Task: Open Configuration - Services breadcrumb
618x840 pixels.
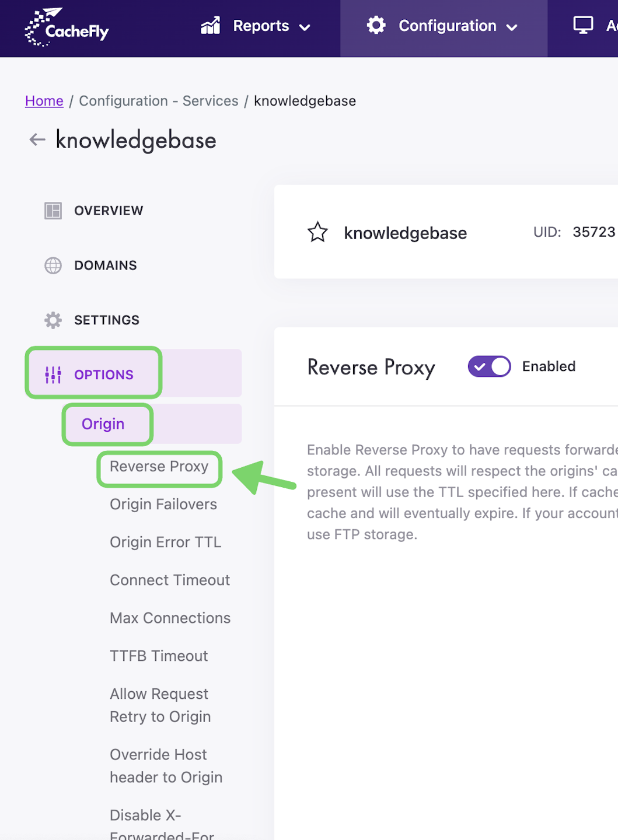Action: coord(159,101)
